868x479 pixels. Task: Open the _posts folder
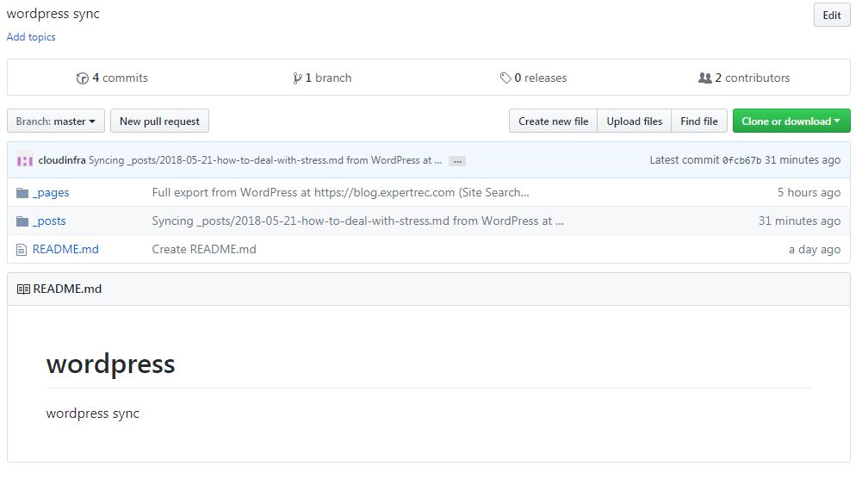point(49,221)
